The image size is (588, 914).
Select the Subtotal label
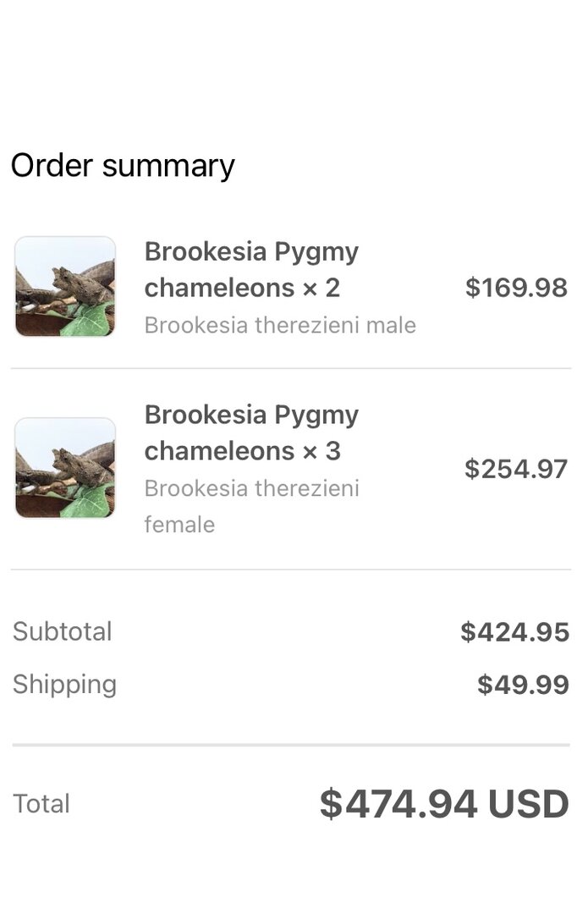(62, 631)
